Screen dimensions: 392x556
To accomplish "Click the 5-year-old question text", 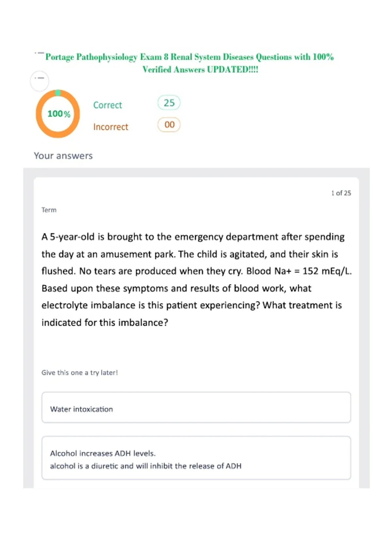I will (196, 280).
